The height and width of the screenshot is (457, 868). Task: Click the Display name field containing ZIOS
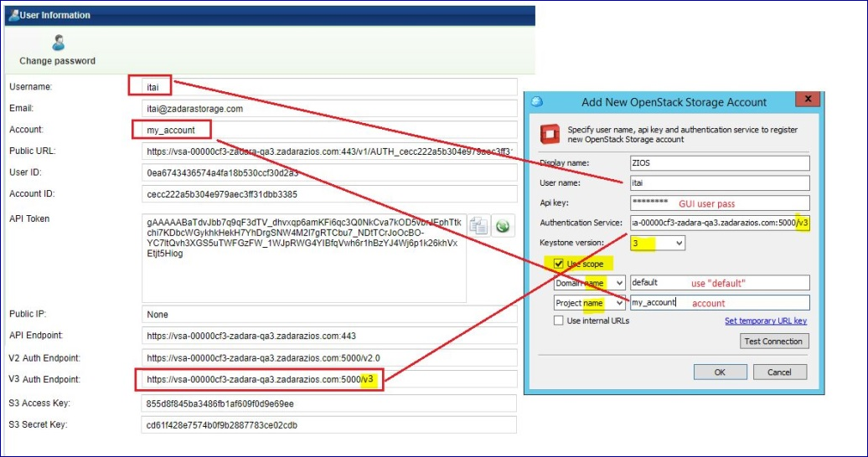tap(720, 162)
